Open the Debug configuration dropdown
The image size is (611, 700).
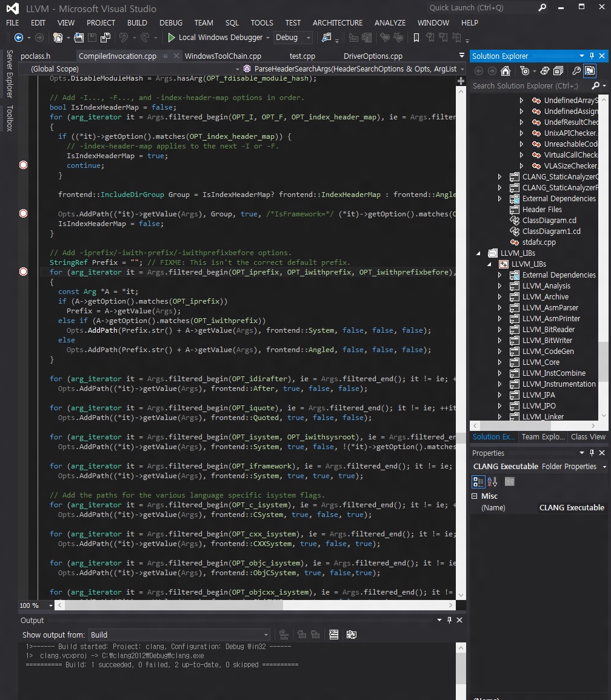308,38
